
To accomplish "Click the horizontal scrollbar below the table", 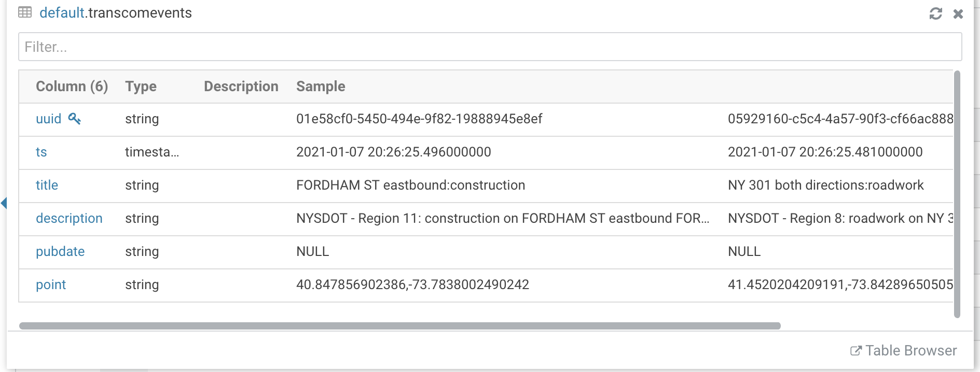I will coord(399,326).
